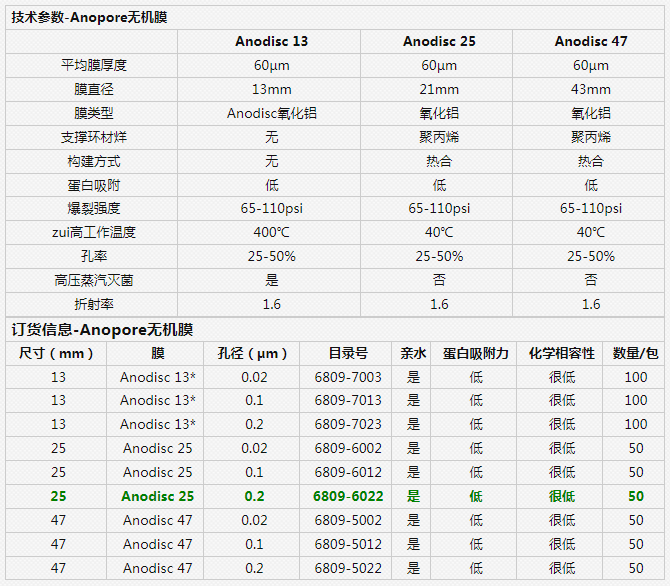Select the Anodisc 47 column header

[x=591, y=41]
